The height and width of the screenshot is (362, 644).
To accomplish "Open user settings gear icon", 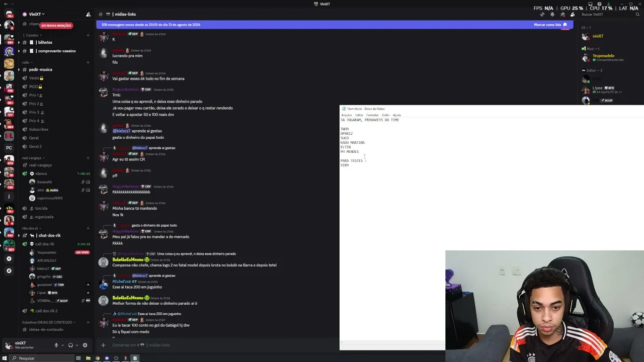I will pyautogui.click(x=85, y=345).
